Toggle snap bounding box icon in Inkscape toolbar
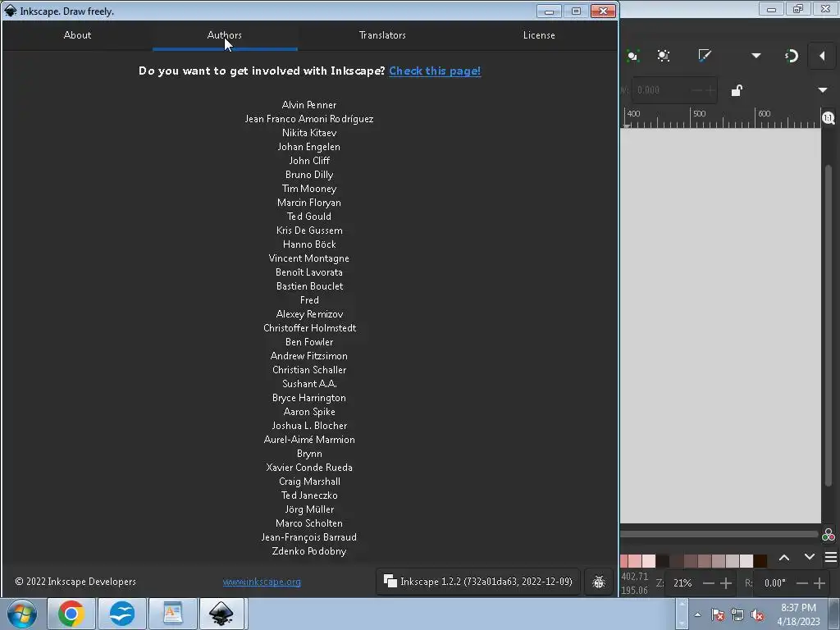 [632, 56]
